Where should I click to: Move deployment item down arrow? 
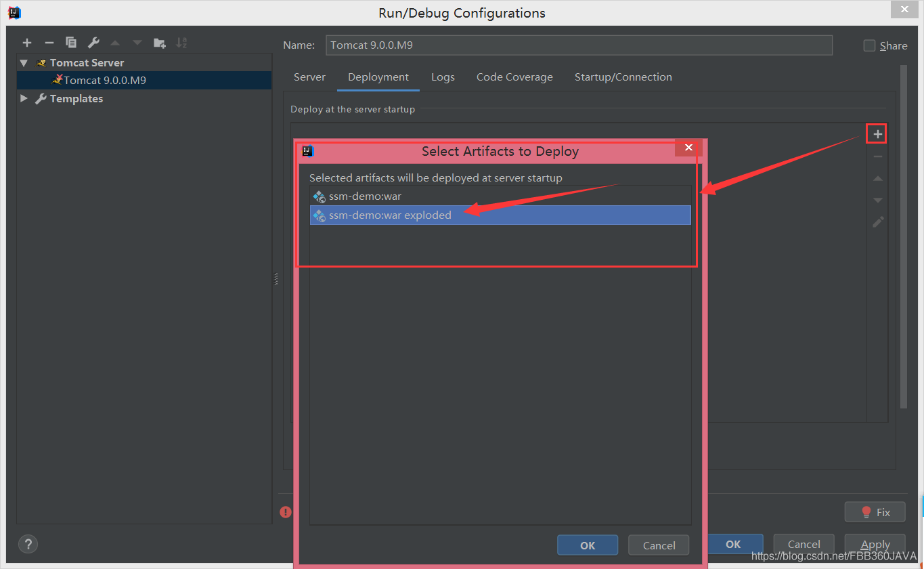(x=878, y=200)
